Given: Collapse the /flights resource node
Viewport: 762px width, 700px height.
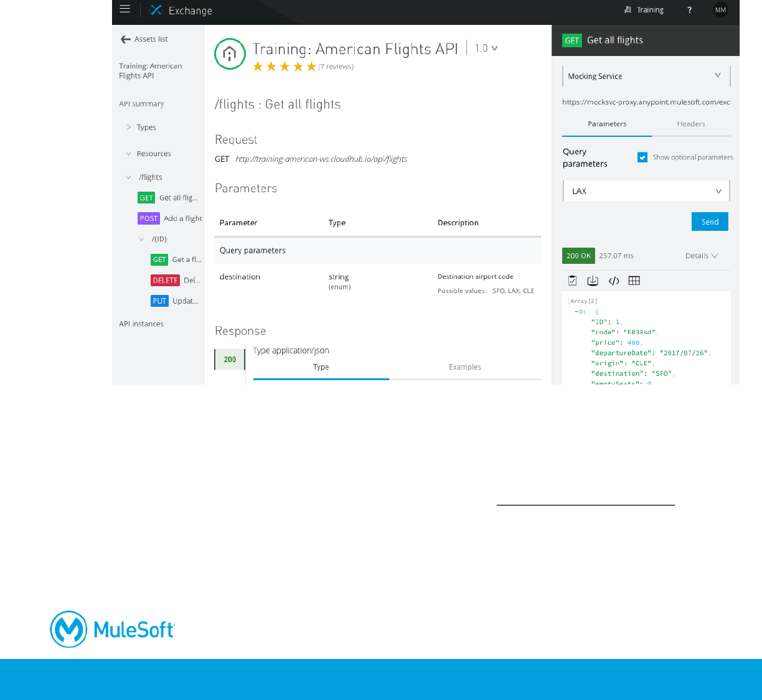Looking at the screenshot, I should pyautogui.click(x=128, y=177).
